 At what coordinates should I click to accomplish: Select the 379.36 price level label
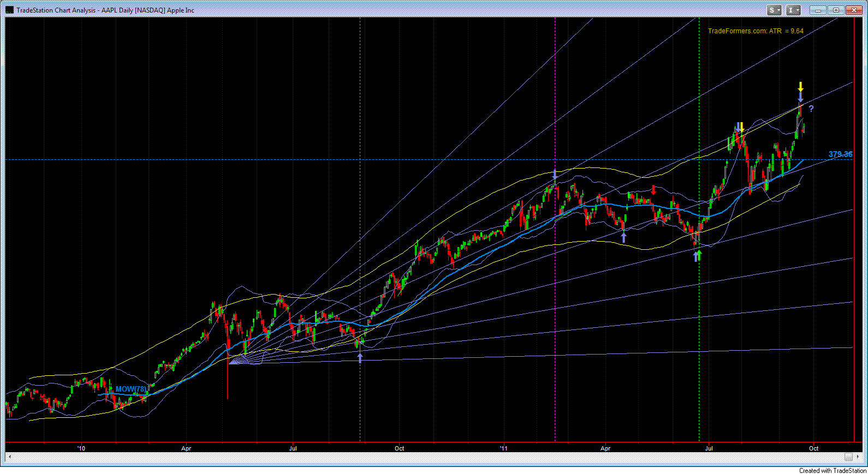840,154
